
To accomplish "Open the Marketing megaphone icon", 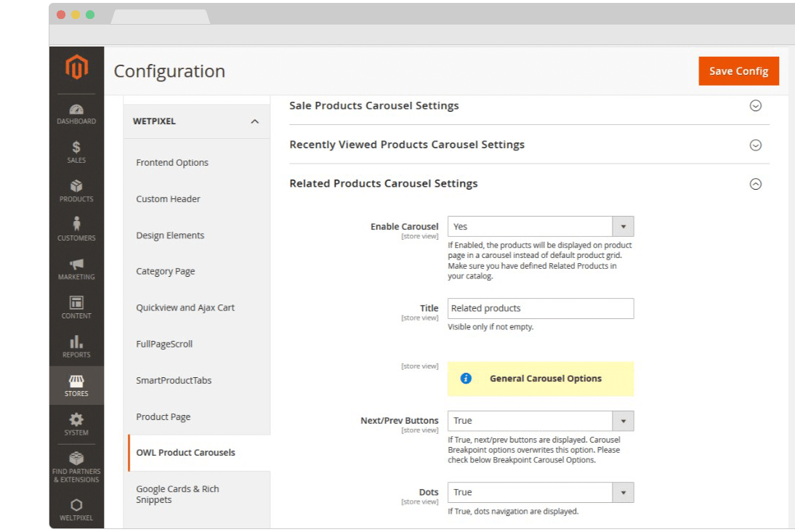I will (x=76, y=265).
